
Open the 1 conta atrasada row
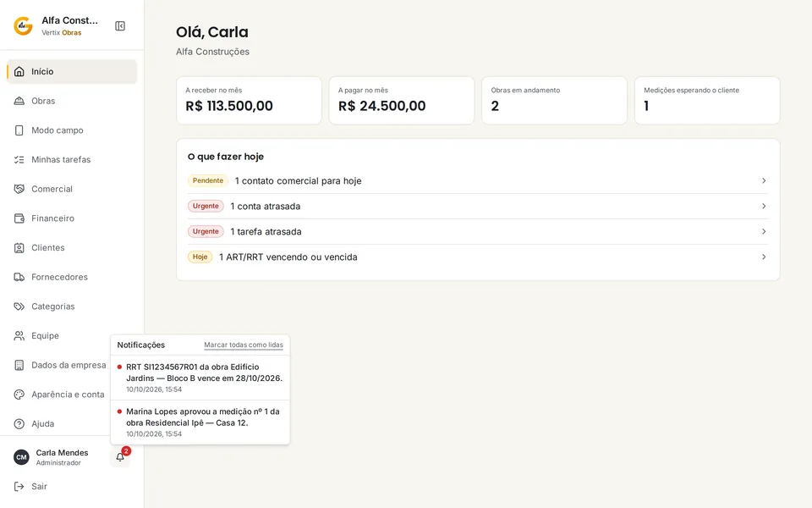pyautogui.click(x=478, y=207)
